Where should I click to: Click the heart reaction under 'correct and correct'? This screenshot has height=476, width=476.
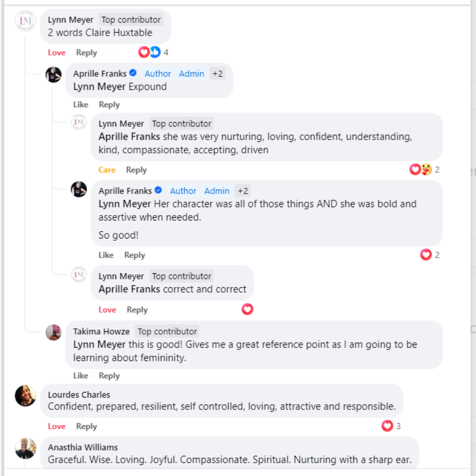coord(247,309)
